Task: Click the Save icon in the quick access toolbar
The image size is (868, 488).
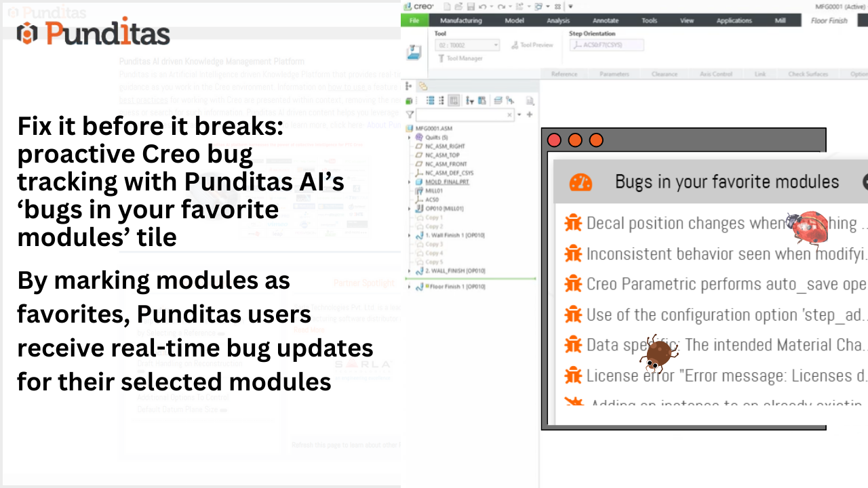Action: coord(471,6)
